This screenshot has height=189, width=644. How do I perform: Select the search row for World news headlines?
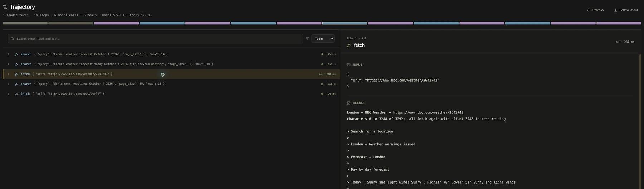tap(171, 84)
